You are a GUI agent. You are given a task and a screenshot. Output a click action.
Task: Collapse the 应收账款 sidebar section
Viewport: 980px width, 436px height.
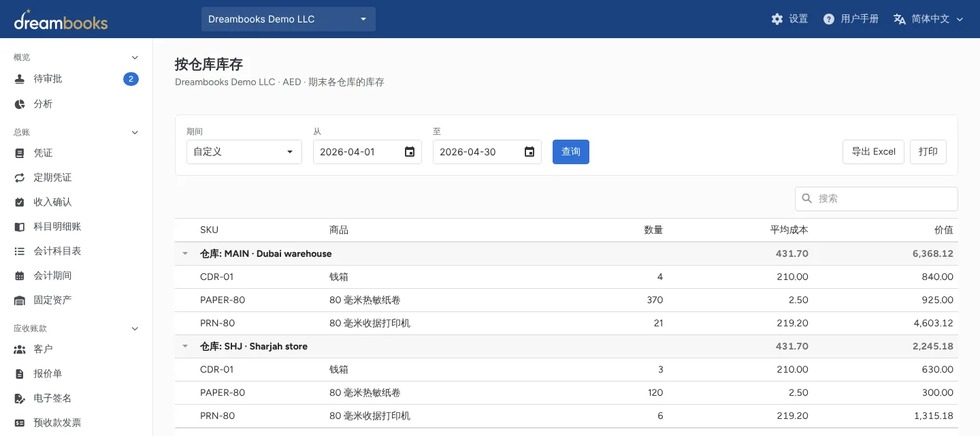pos(135,328)
